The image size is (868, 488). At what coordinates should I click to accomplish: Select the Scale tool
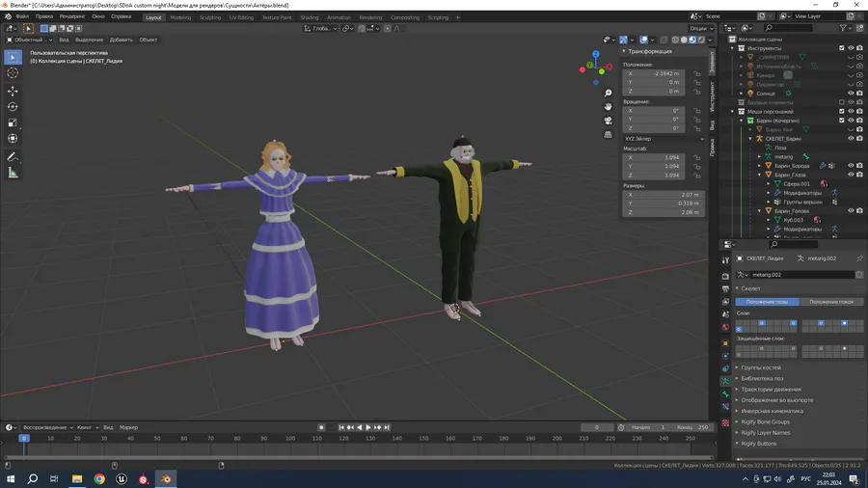point(13,122)
